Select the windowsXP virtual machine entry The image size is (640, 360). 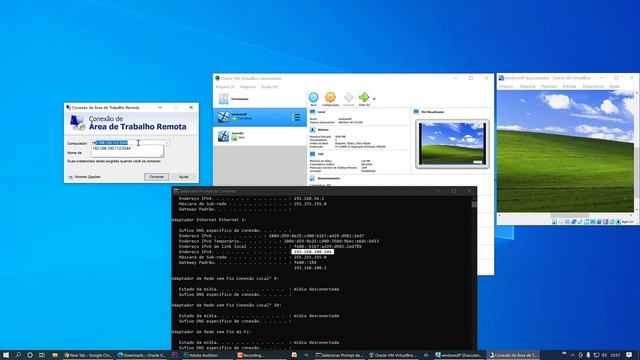[x=260, y=117]
